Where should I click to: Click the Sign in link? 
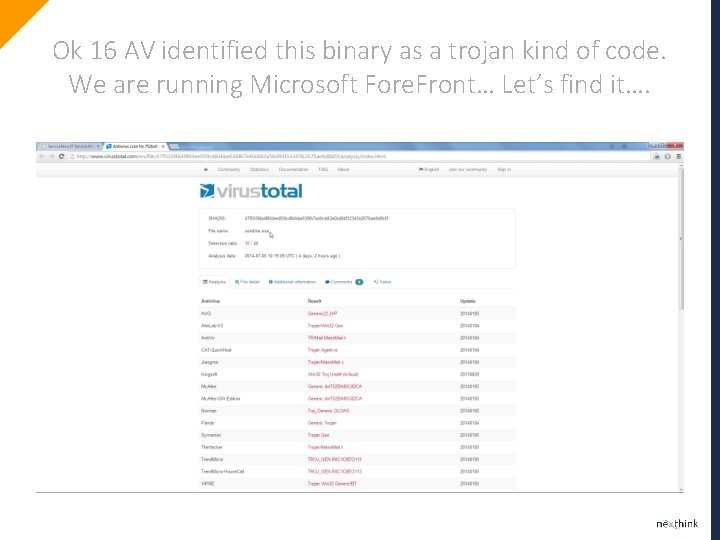click(504, 169)
